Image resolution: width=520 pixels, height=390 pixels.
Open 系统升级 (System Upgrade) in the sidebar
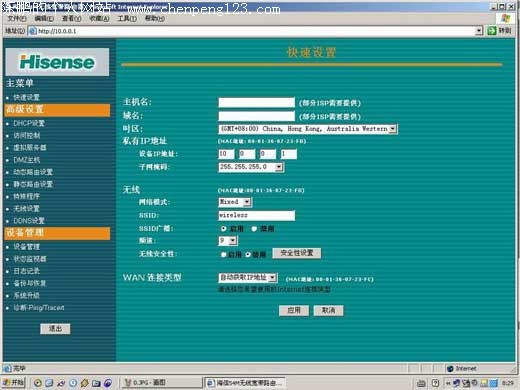coord(26,295)
